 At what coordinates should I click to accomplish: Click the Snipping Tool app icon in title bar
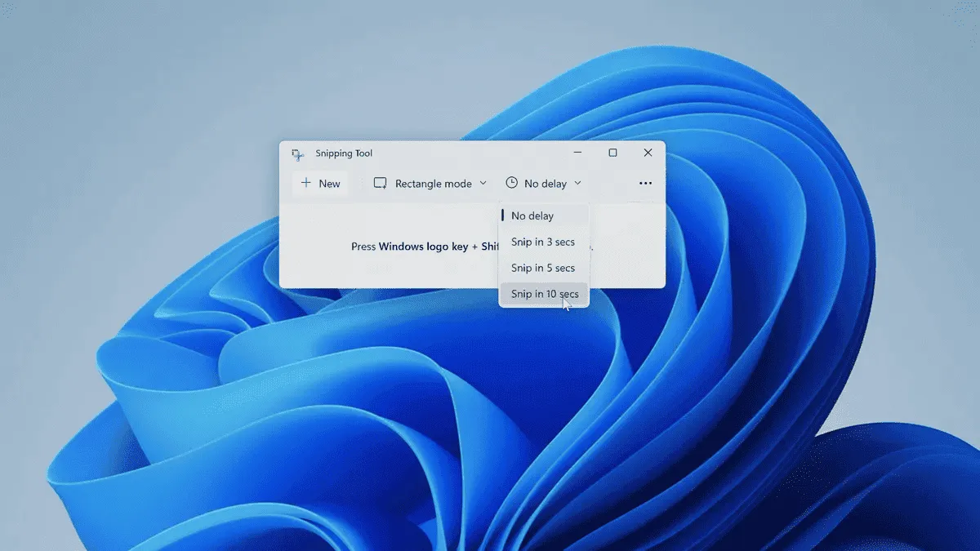297,153
